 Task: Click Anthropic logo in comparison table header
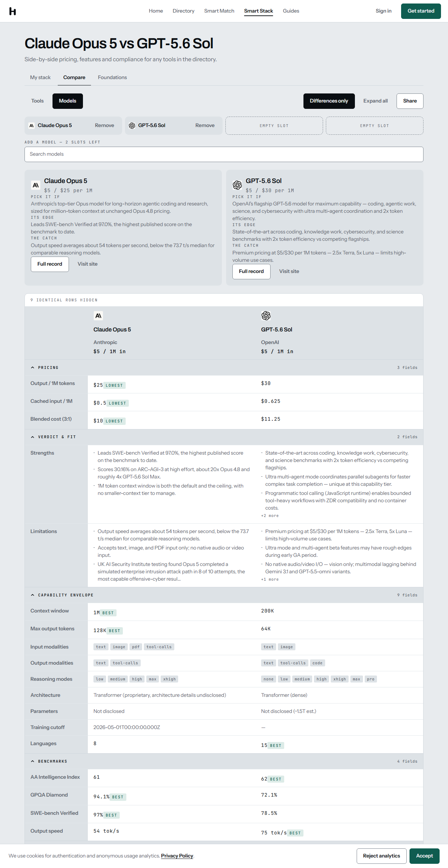pos(98,316)
